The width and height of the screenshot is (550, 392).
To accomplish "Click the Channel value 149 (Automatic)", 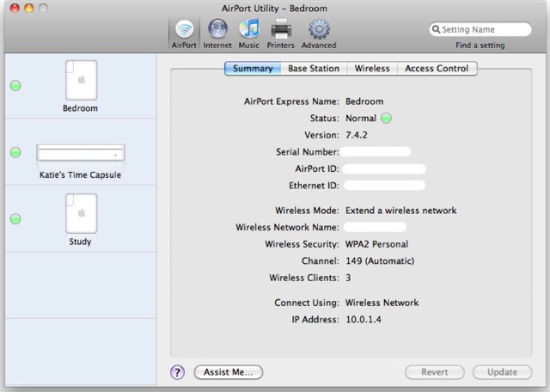I will 380,261.
